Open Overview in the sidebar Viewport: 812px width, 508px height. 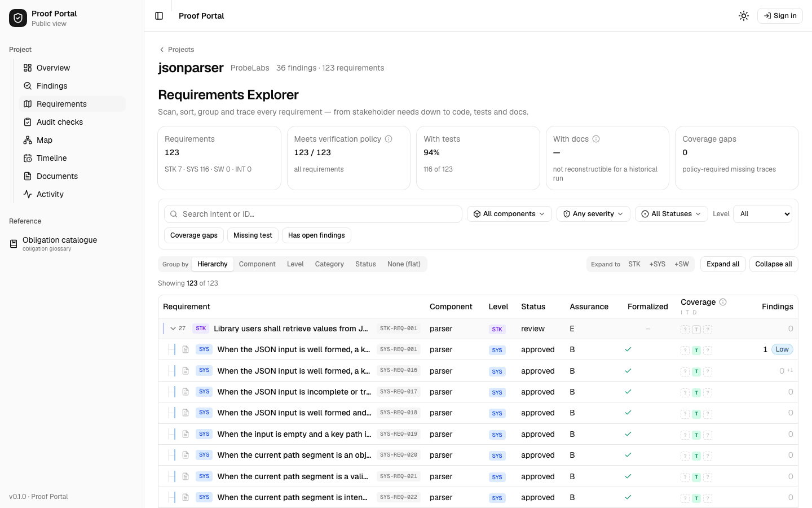72,68
